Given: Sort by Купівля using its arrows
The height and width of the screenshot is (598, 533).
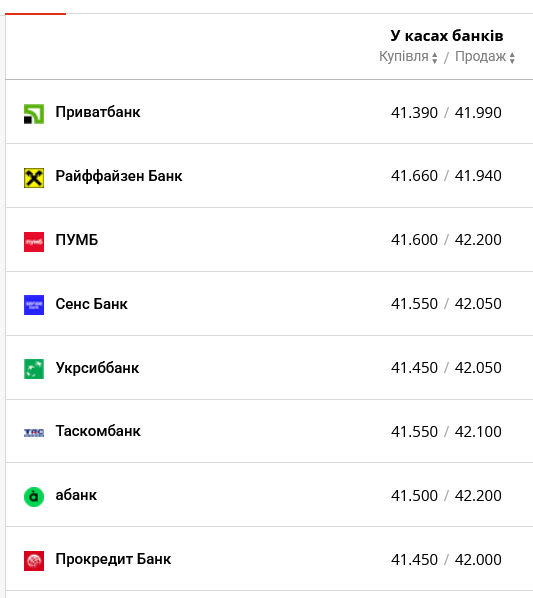Looking at the screenshot, I should tap(434, 58).
